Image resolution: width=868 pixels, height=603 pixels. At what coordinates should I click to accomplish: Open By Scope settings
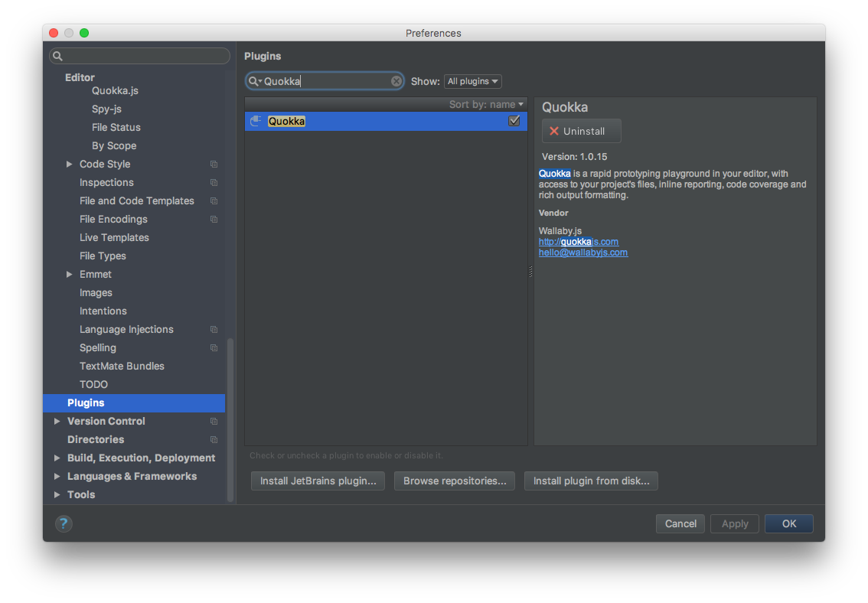114,145
